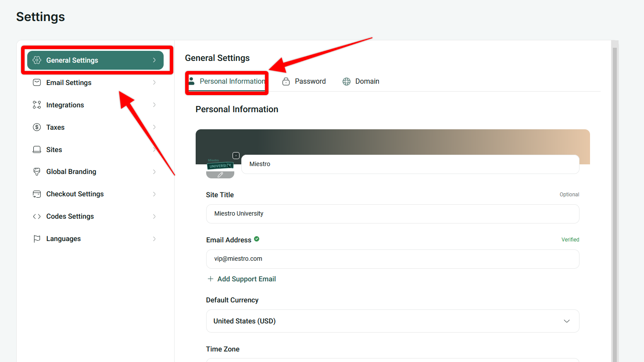Switch to the Domain tab
This screenshot has width=644, height=362.
[x=361, y=82]
